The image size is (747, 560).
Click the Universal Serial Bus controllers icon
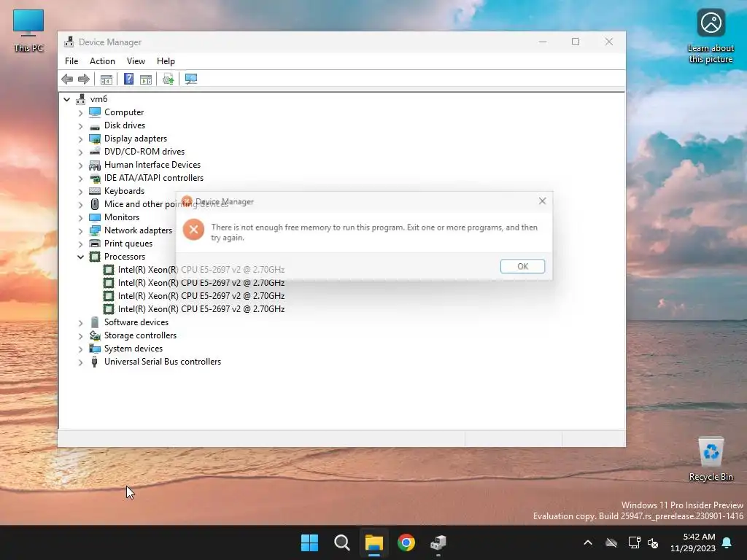click(95, 362)
